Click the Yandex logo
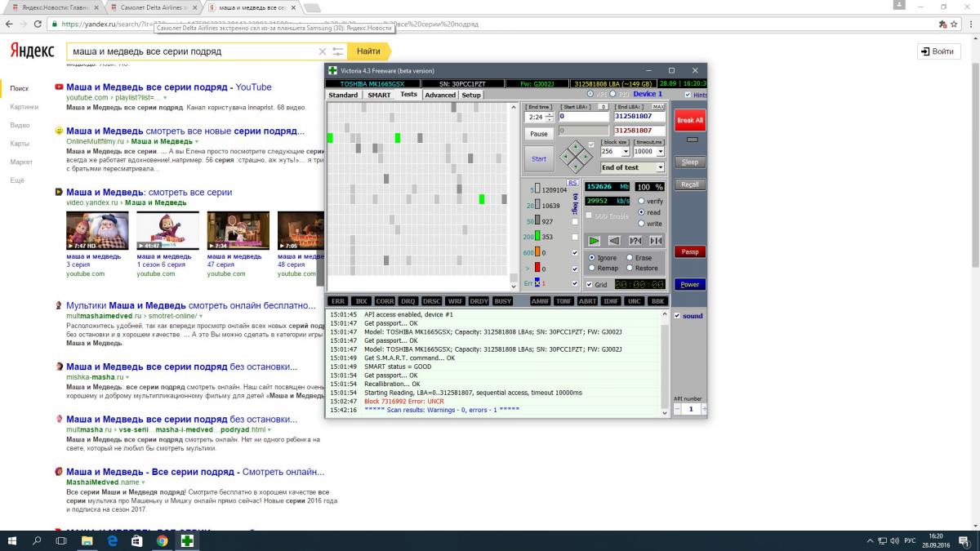980x551 pixels. (33, 51)
